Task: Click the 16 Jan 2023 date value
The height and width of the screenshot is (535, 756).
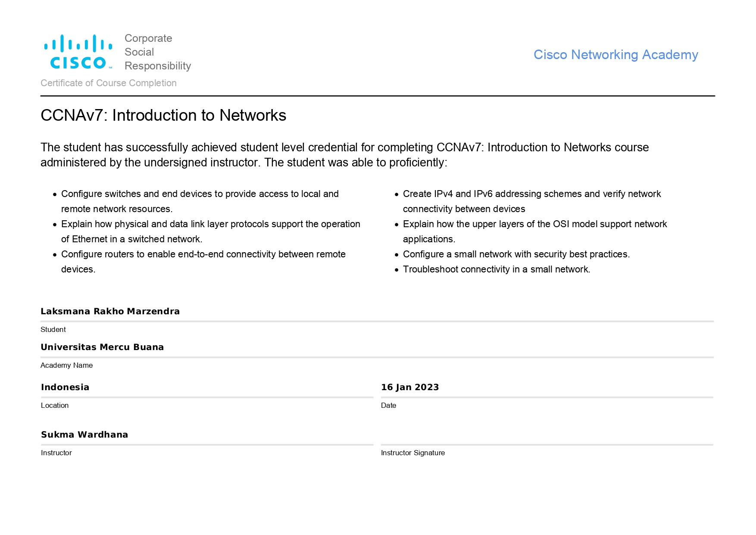Action: (x=410, y=387)
